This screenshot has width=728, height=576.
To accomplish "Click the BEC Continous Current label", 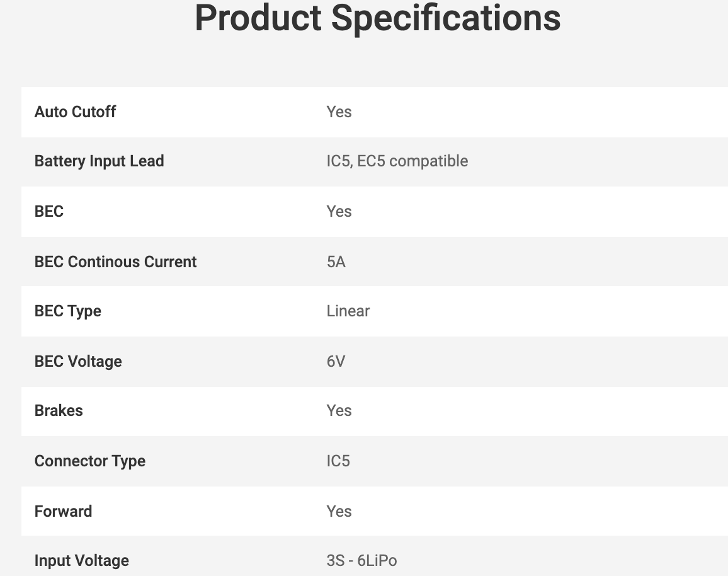I will coord(115,262).
